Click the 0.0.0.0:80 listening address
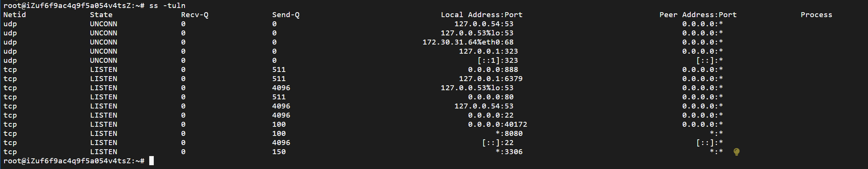868x169 pixels. [491, 97]
